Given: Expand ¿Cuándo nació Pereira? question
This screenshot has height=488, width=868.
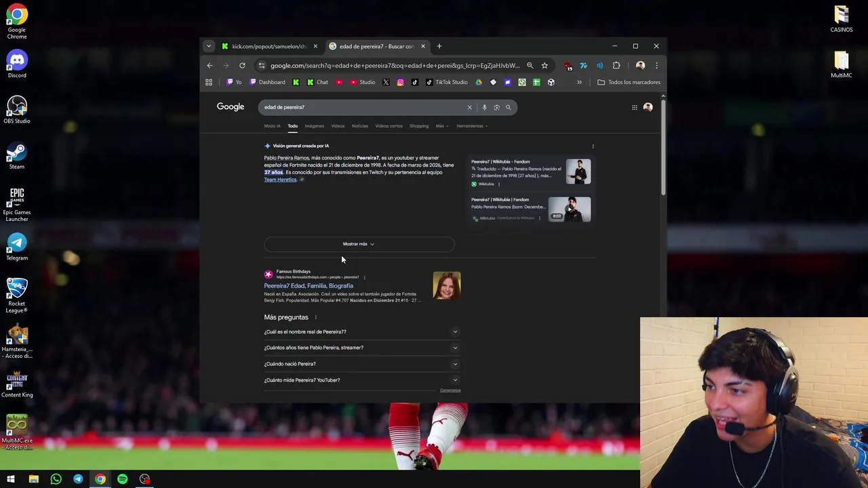Looking at the screenshot, I should tap(362, 364).
